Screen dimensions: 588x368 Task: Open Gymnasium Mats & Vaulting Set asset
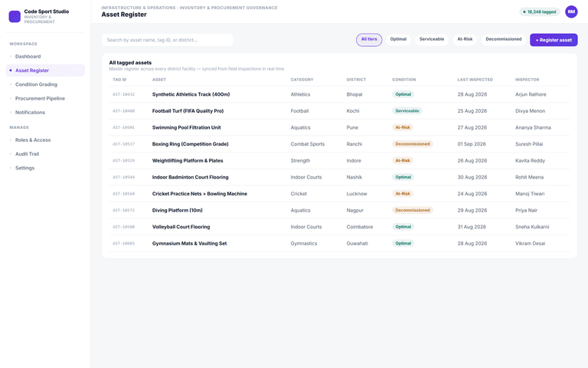click(189, 243)
